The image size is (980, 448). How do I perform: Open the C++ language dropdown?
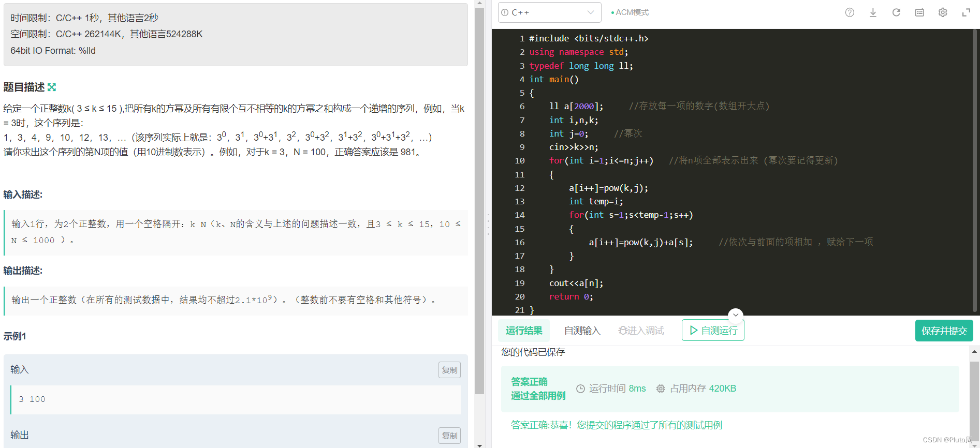coord(549,12)
